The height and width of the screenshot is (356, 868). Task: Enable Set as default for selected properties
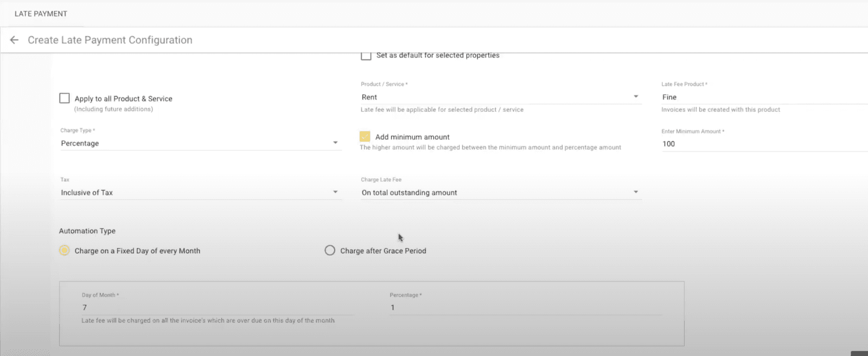click(366, 55)
